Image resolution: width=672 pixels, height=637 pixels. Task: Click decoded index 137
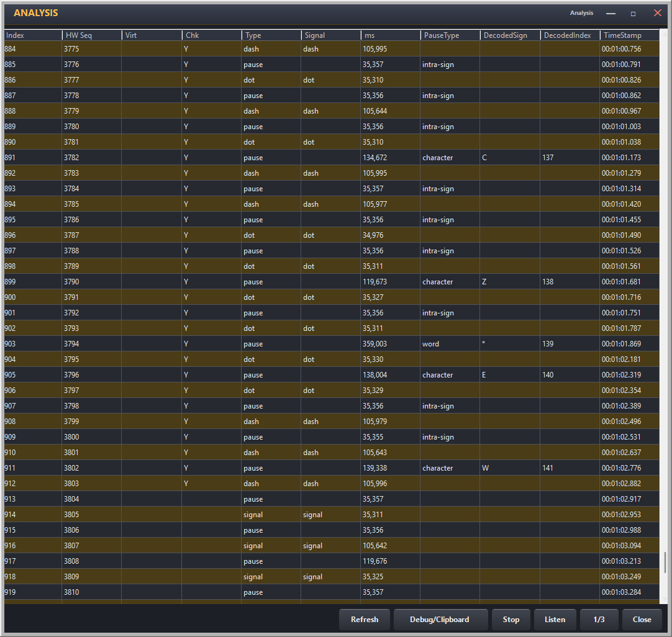pos(570,158)
